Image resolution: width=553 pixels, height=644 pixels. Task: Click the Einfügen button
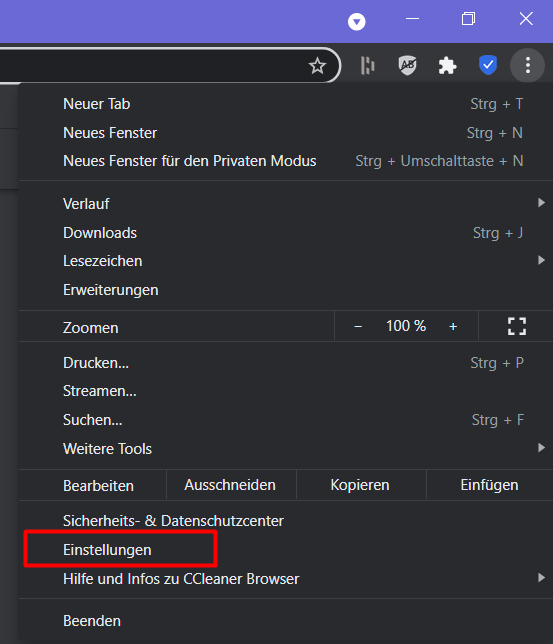click(x=489, y=485)
